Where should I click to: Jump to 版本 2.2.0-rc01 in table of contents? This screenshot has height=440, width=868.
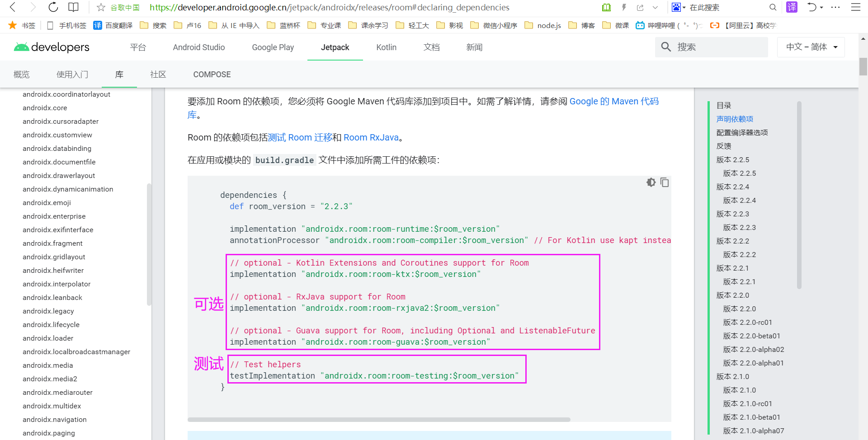click(748, 322)
